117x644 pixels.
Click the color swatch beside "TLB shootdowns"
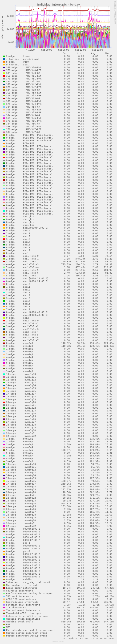(x=4, y=607)
